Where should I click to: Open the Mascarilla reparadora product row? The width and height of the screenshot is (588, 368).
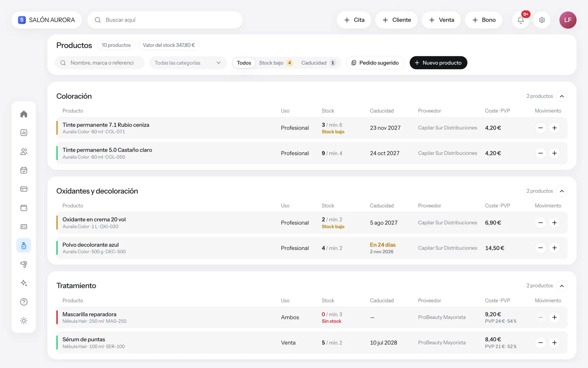[x=312, y=317]
